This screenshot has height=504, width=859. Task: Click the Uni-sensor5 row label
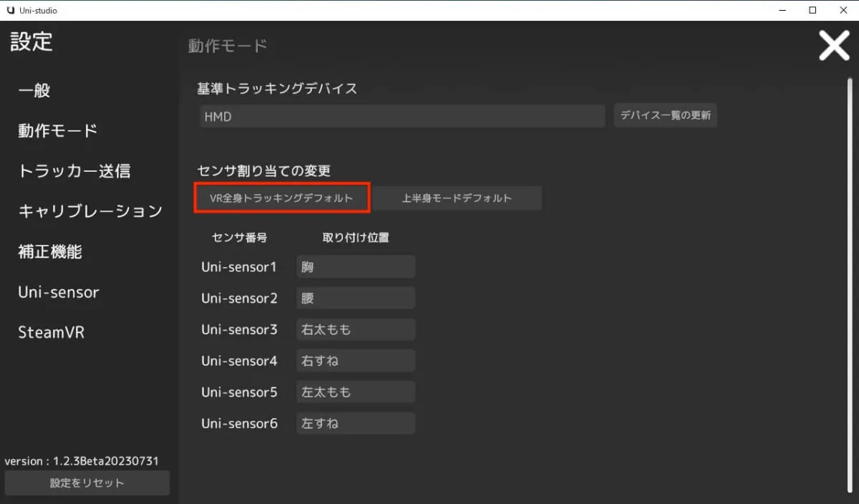[239, 392]
